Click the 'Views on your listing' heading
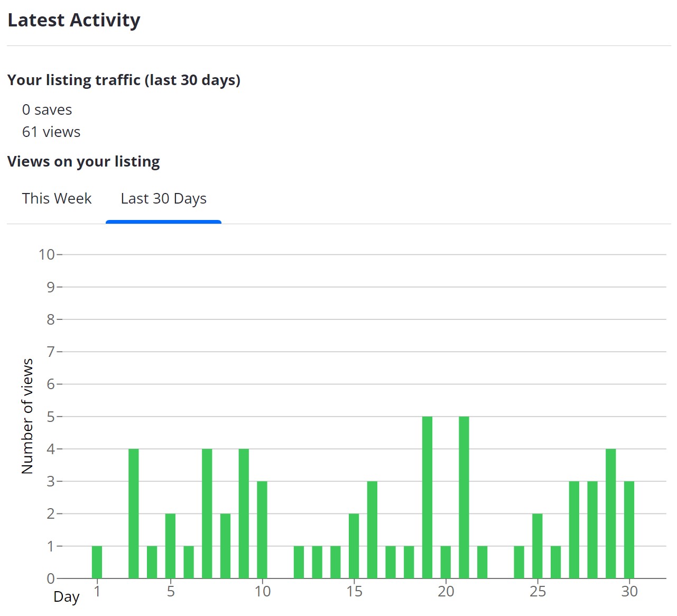This screenshot has height=616, width=677. coord(84,161)
